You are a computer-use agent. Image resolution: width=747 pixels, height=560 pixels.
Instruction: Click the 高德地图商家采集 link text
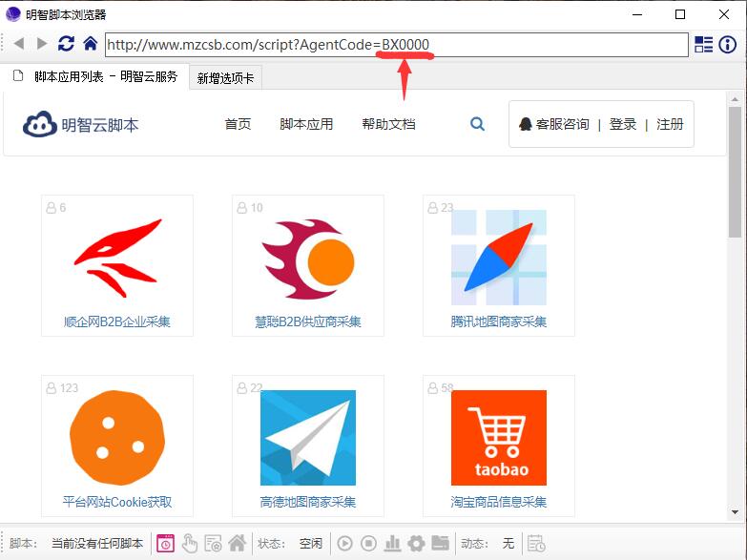(x=308, y=502)
